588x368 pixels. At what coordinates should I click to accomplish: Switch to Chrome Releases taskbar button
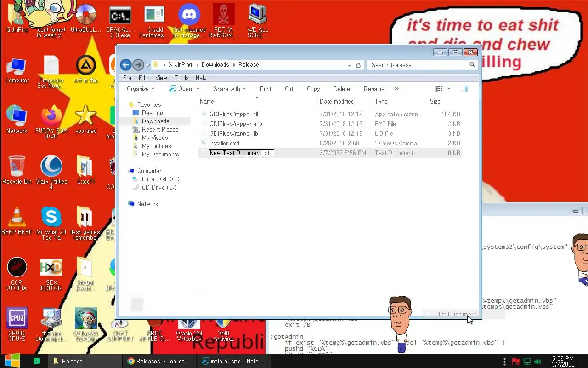point(159,361)
